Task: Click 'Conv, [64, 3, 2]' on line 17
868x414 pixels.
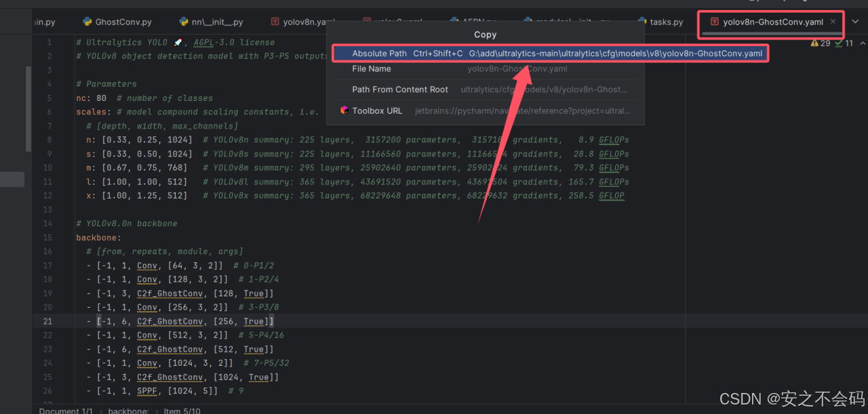Action: tap(179, 266)
